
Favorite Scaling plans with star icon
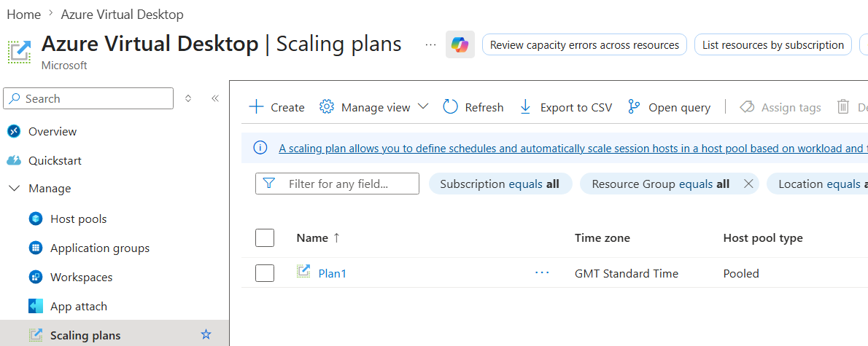tap(206, 334)
